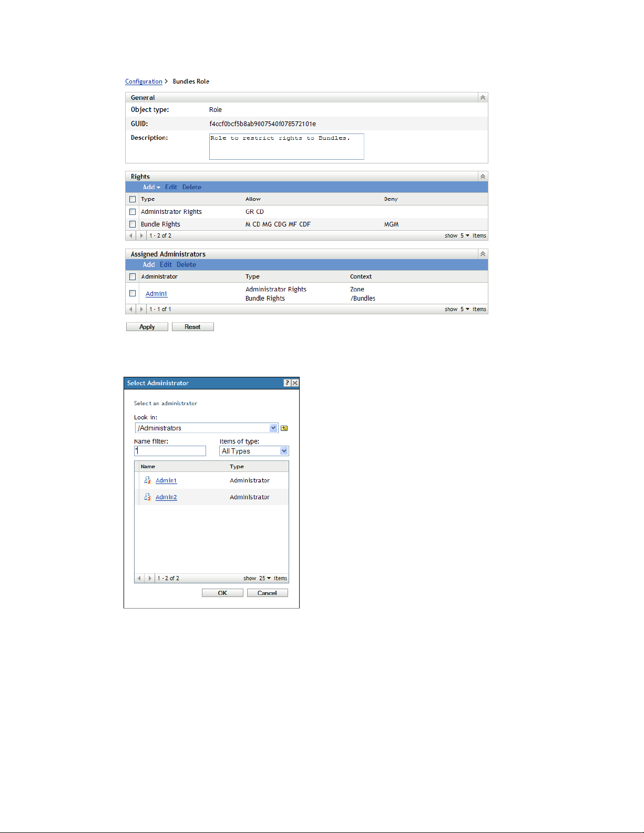The width and height of the screenshot is (644, 833).
Task: Open the Admin1 link in Assigned Administrators
Action: 156,294
